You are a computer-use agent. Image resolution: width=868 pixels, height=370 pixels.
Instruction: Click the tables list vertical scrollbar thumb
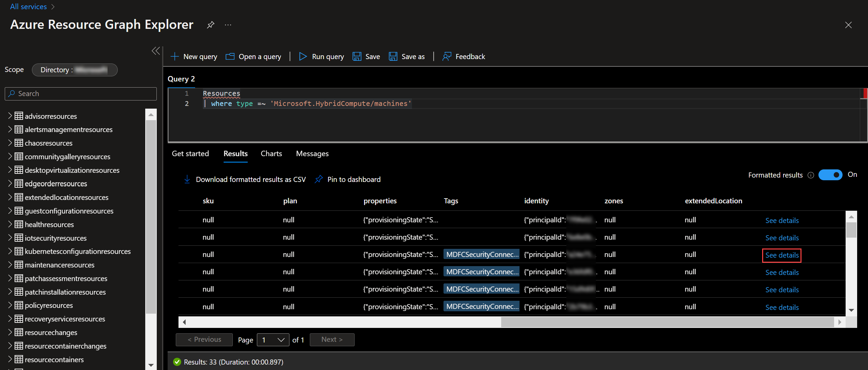click(151, 217)
